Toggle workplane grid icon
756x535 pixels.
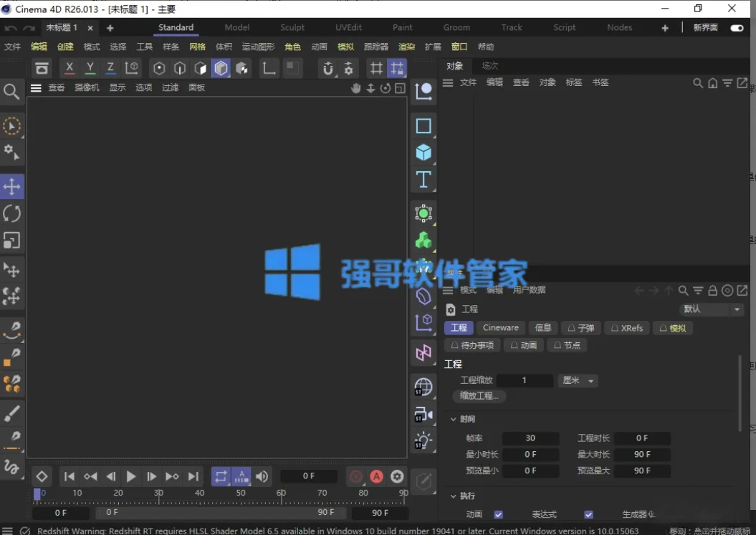[x=376, y=68]
